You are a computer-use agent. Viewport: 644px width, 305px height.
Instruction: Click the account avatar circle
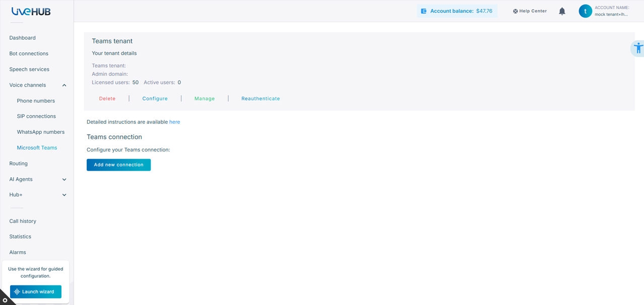click(585, 11)
